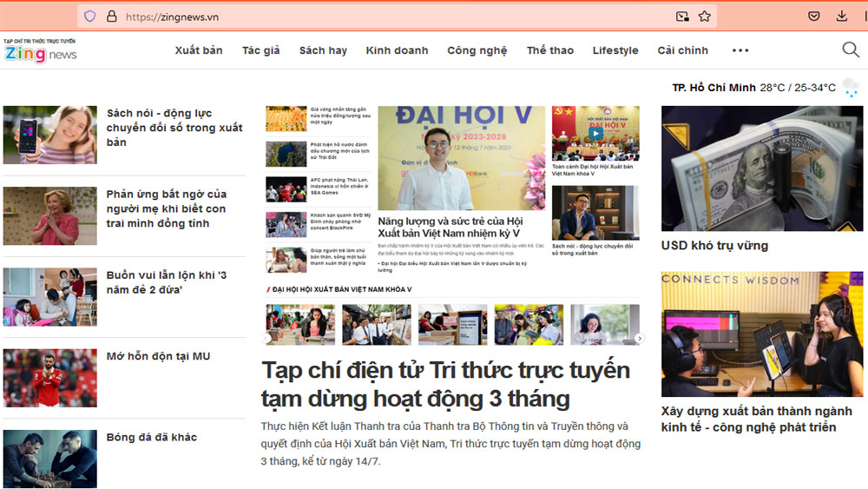Click the picture-in-picture icon in address bar

pos(683,16)
